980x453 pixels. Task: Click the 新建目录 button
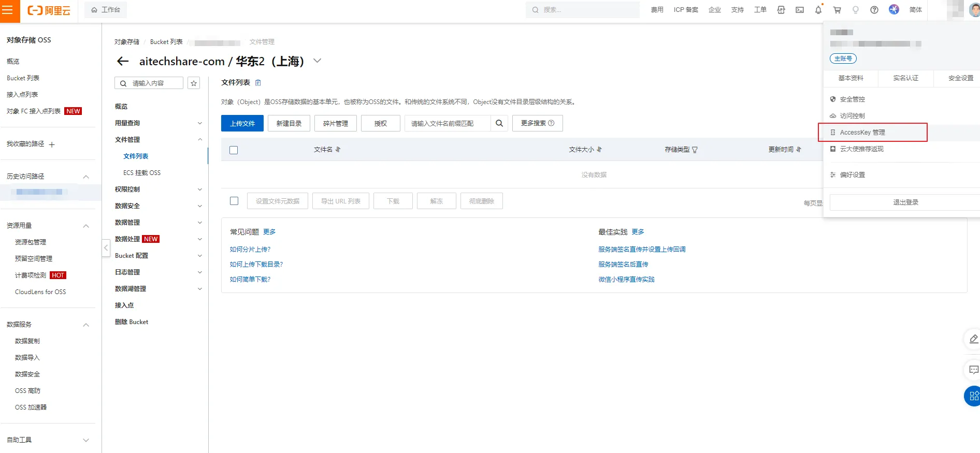click(289, 123)
